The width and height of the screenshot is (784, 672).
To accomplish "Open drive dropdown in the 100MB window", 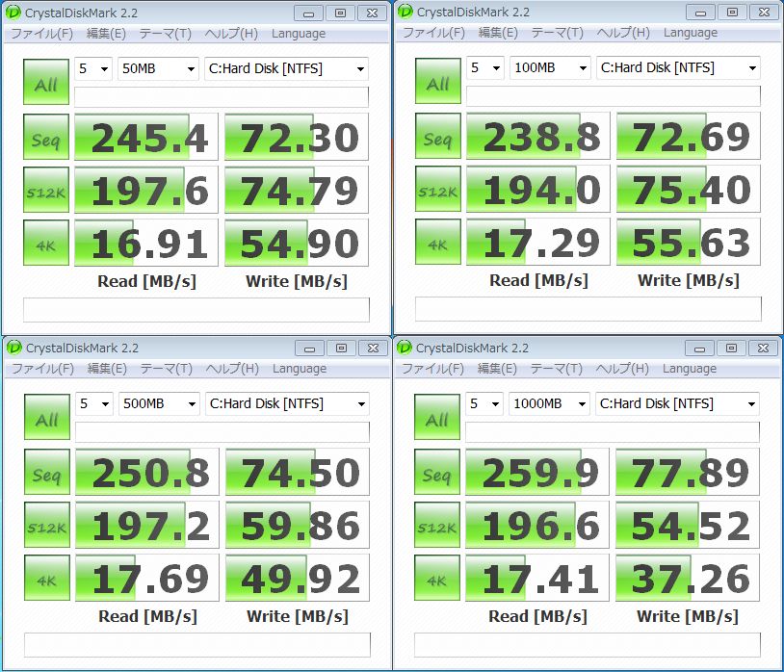I will tap(678, 68).
